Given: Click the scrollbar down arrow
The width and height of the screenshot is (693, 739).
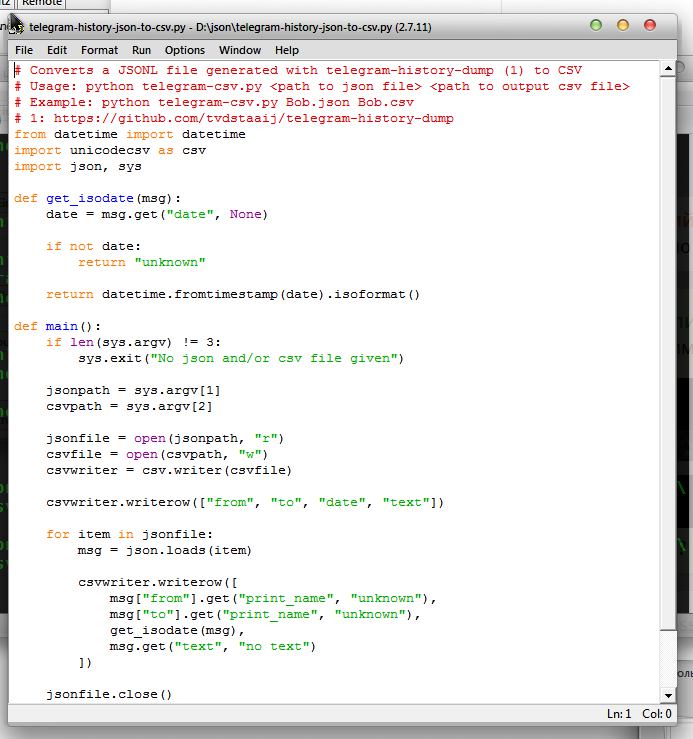Looking at the screenshot, I should (668, 695).
